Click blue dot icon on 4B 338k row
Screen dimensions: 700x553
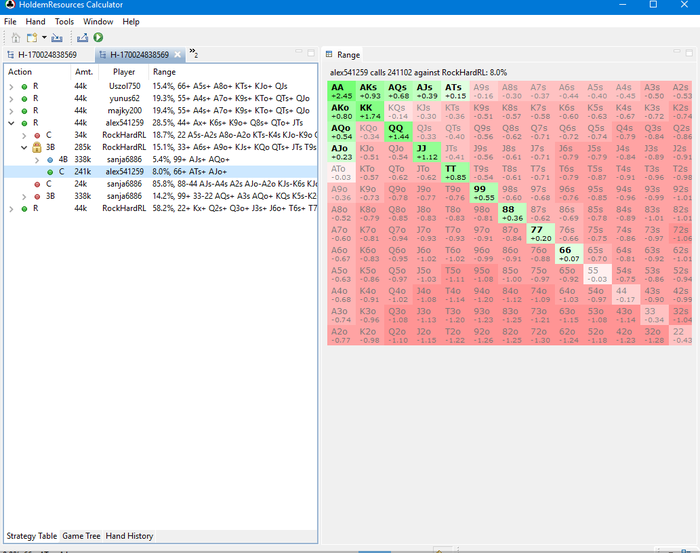coord(50,159)
